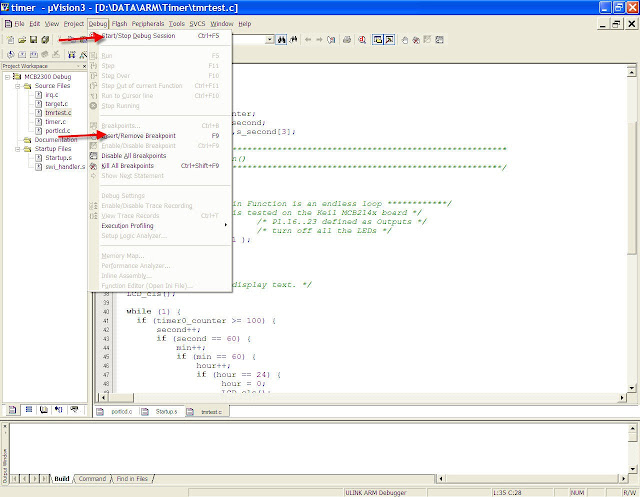Choose Insert/Remove Breakpoint menu item
Screen dimensions: 640x497
(160, 136)
